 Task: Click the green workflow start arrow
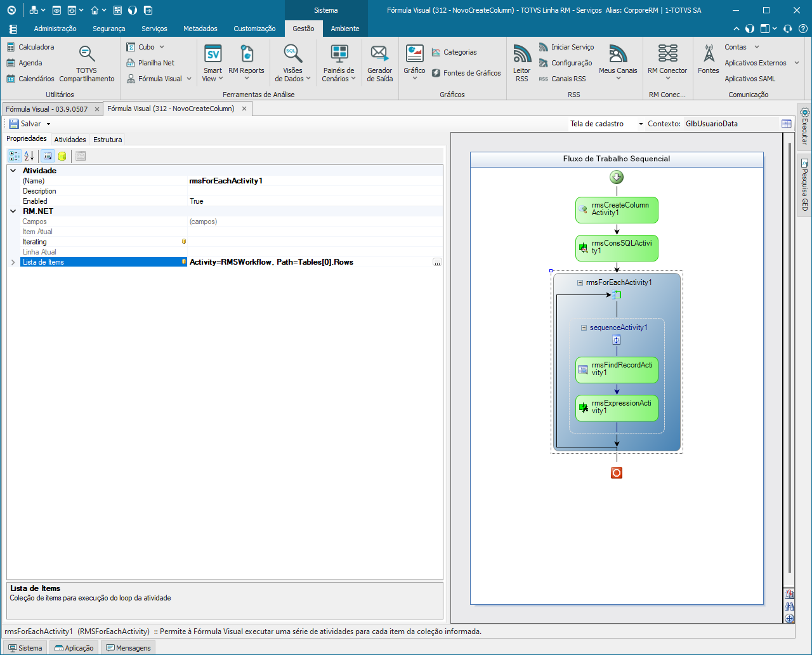pos(617,177)
